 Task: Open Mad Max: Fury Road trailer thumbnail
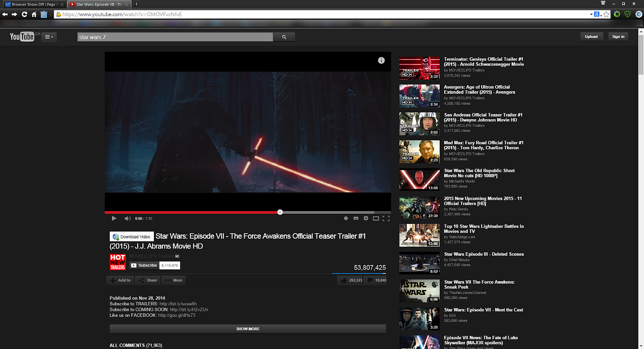click(x=419, y=152)
